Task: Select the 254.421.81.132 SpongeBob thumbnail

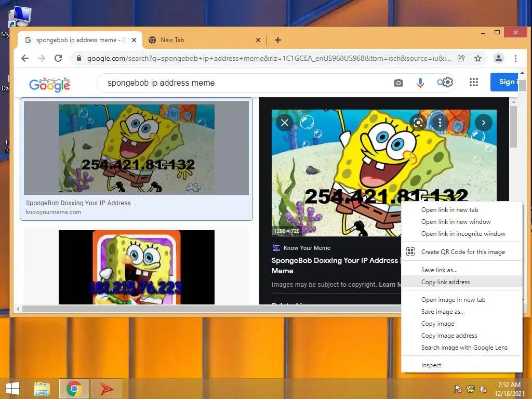Action: [x=137, y=148]
